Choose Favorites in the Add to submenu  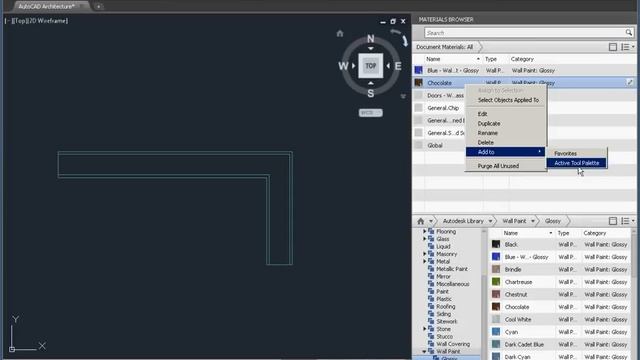tap(565, 153)
